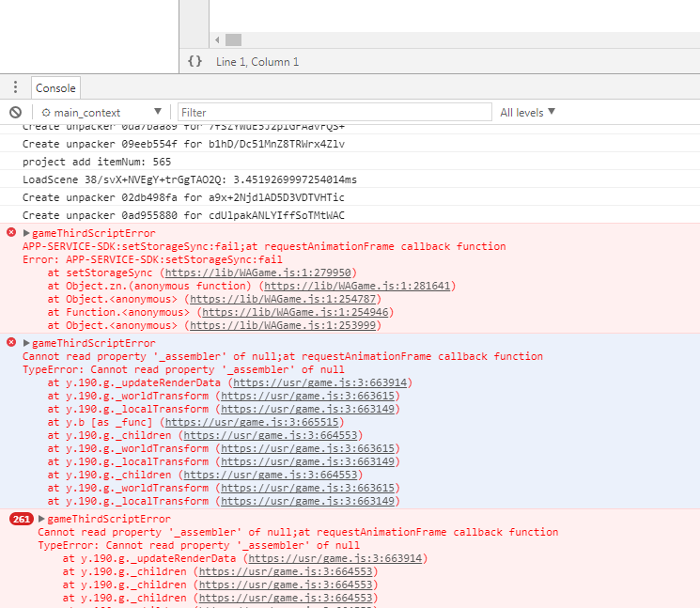Click the error icon of setStorageSync error
Viewport: 700px width, 608px height.
click(x=11, y=232)
